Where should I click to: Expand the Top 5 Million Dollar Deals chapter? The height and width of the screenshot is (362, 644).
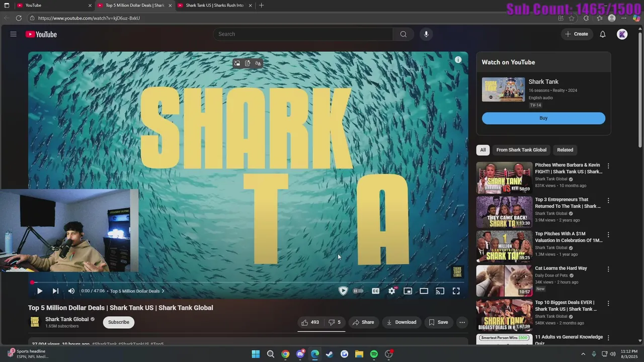(137, 291)
